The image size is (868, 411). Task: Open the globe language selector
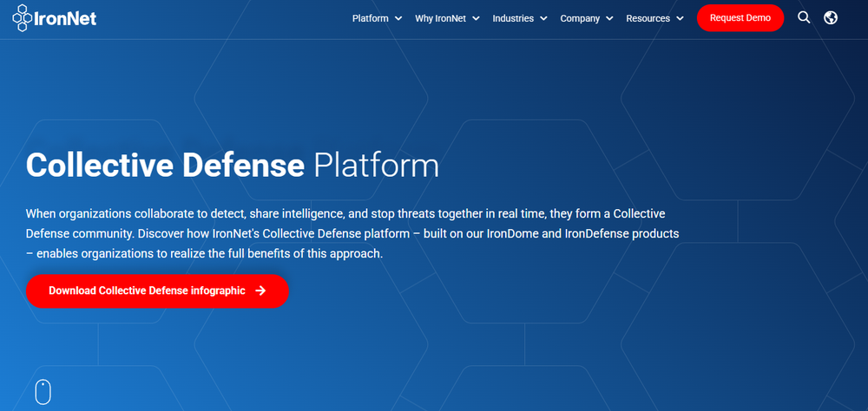[x=831, y=17]
